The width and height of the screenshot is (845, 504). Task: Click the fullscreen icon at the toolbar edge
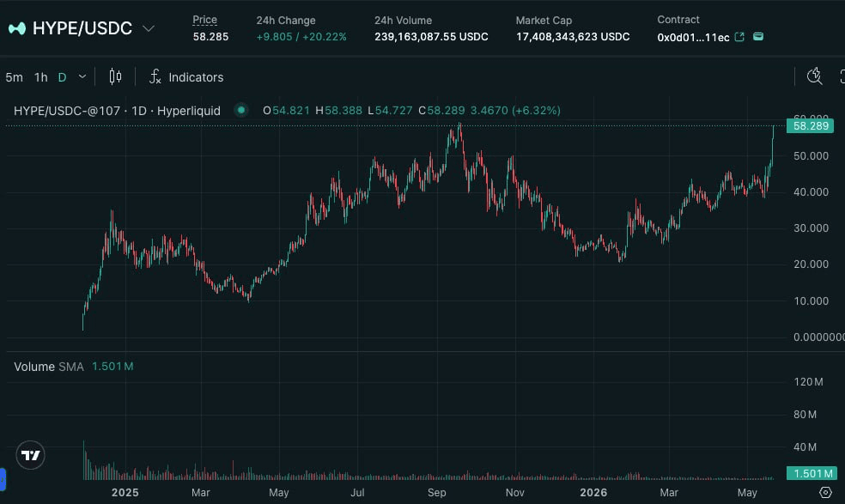coord(842,76)
